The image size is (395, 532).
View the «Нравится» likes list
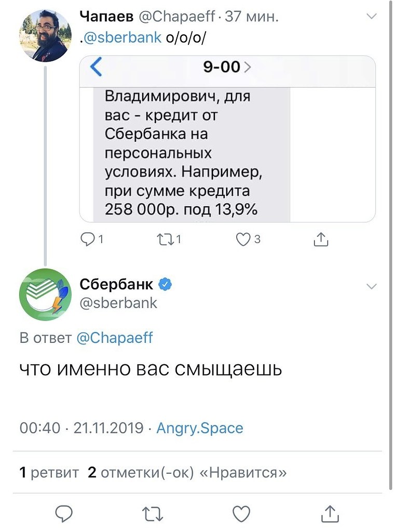[x=187, y=473]
